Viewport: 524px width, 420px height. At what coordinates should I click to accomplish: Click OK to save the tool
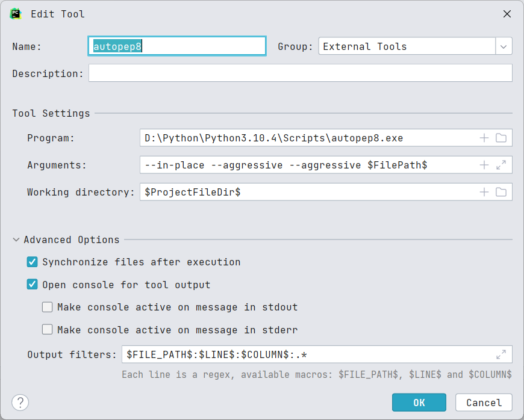click(419, 403)
